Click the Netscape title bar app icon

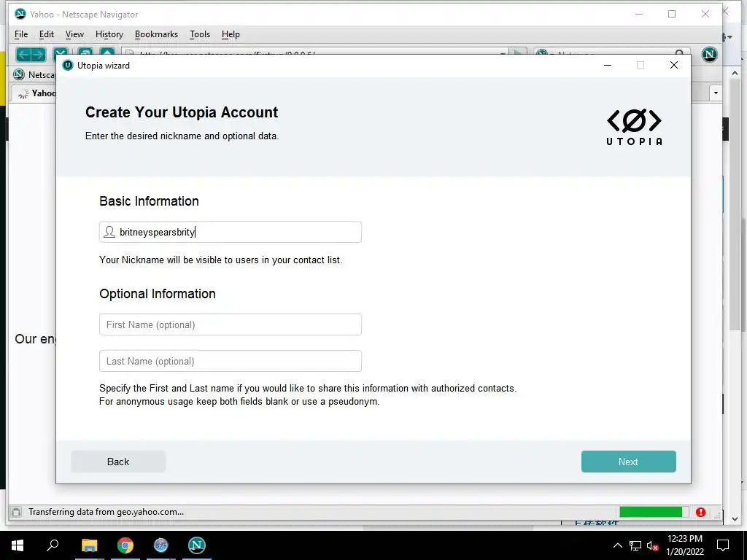pos(20,14)
